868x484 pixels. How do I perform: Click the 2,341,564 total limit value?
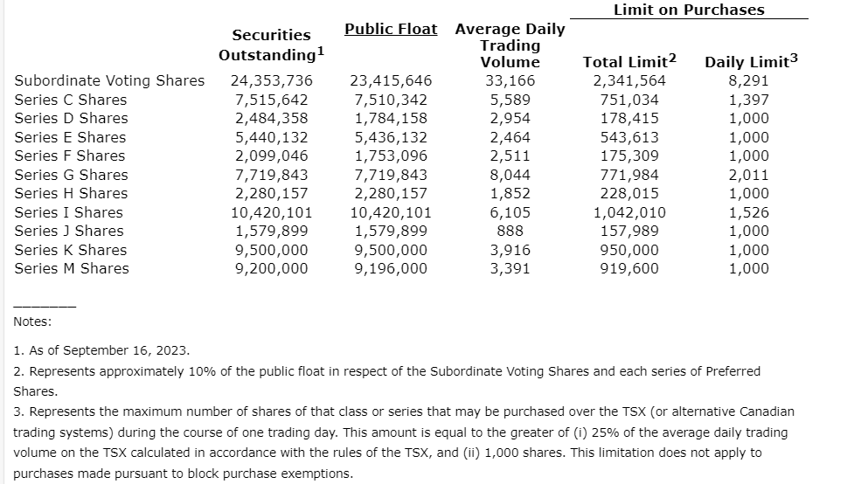(x=629, y=80)
